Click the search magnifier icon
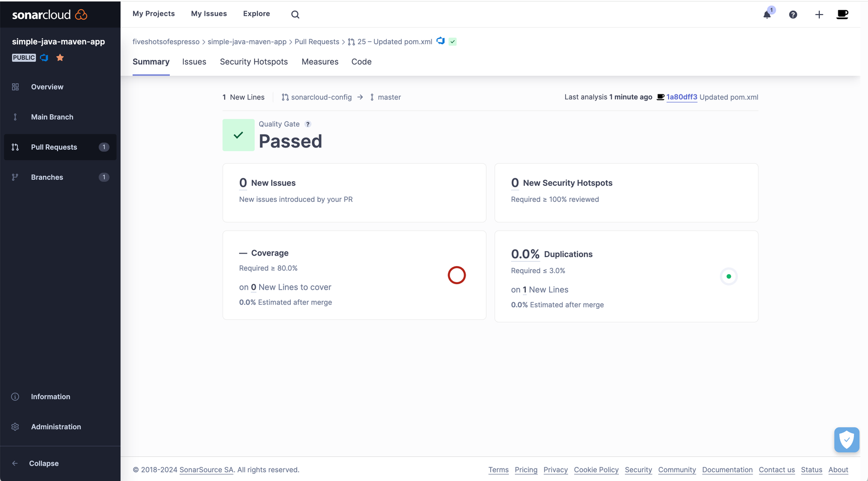The image size is (868, 481). (295, 14)
